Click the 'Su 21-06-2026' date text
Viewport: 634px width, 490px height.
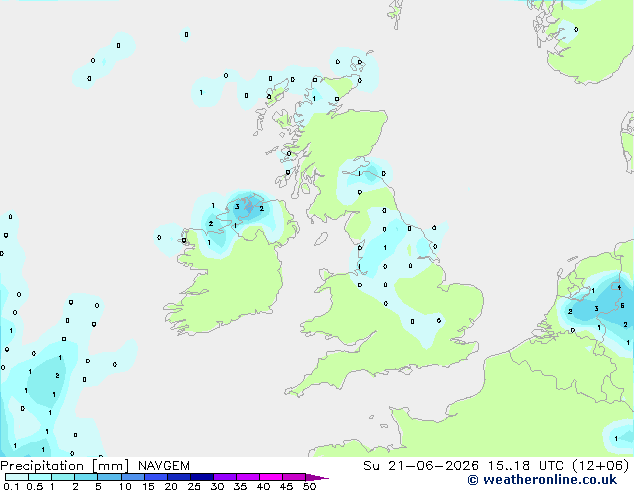coord(421,466)
